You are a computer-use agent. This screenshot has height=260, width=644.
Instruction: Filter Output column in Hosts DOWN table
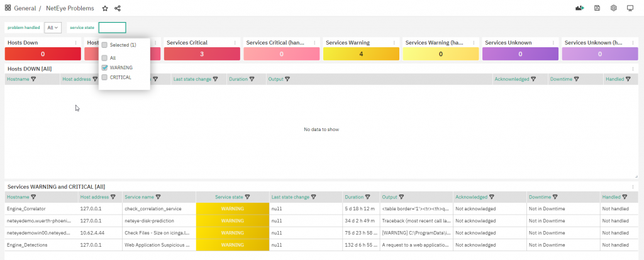pos(287,79)
